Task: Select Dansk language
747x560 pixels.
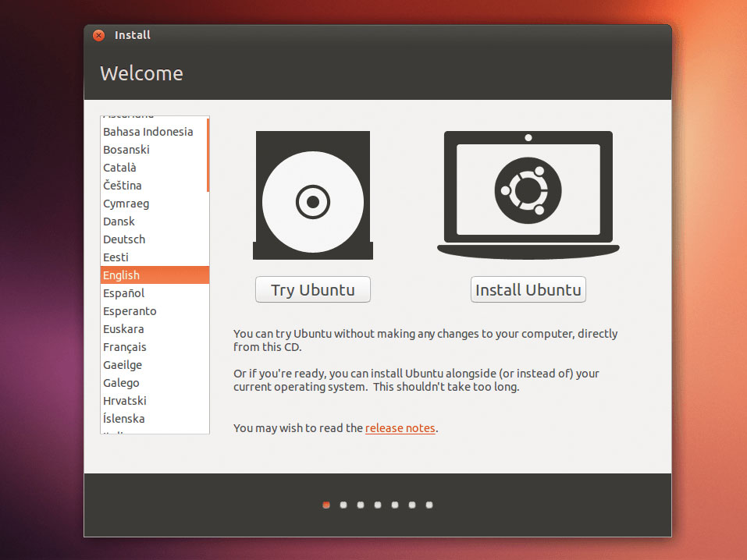Action: click(x=155, y=222)
